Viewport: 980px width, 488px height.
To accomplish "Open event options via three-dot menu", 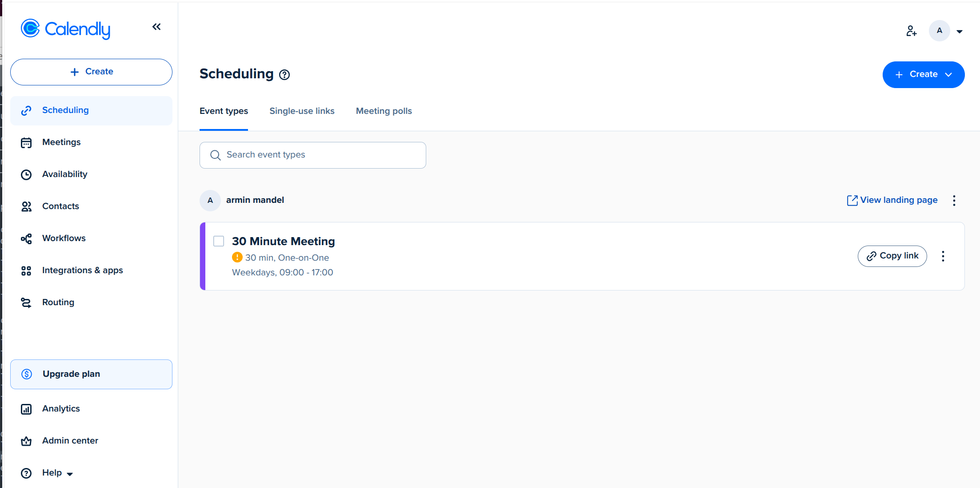I will click(943, 256).
